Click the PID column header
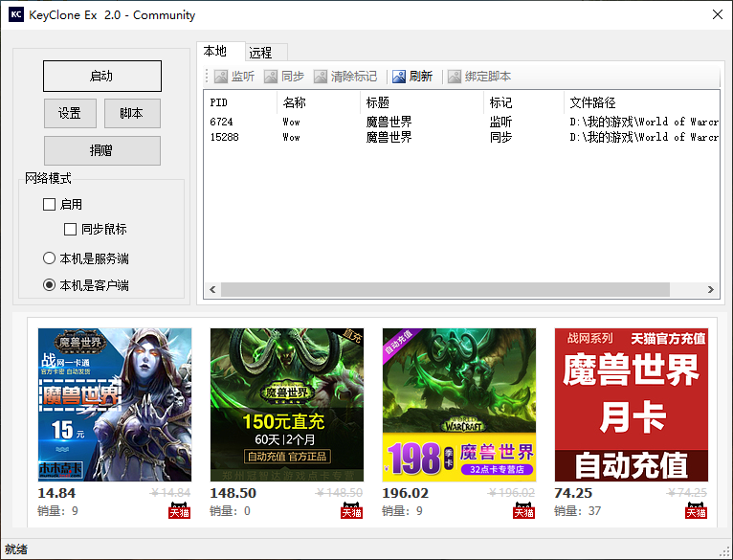This screenshot has width=733, height=560. (x=241, y=102)
